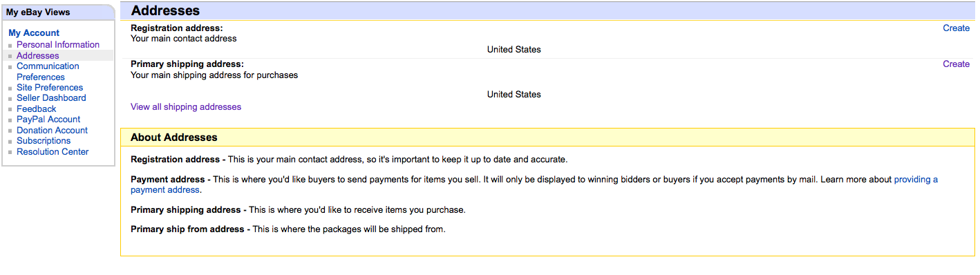View Subscriptions in sidebar
The height and width of the screenshot is (275, 980).
(44, 140)
